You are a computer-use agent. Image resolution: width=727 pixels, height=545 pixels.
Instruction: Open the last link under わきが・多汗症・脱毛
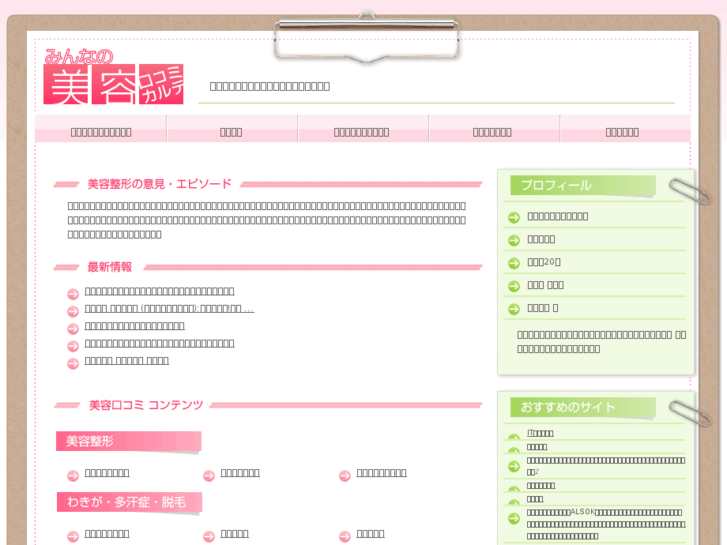pos(370,534)
